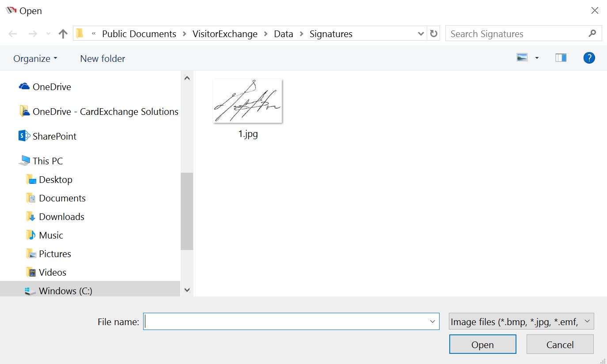The width and height of the screenshot is (607, 364).
Task: Expand the address bar history dropdown
Action: (x=421, y=34)
